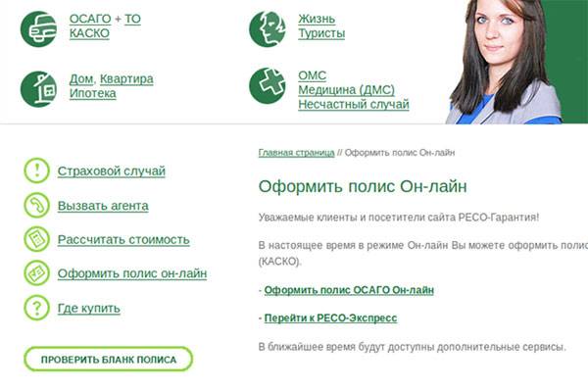Select Вызвать агента in sidebar
This screenshot has width=588, height=391.
coord(103,206)
